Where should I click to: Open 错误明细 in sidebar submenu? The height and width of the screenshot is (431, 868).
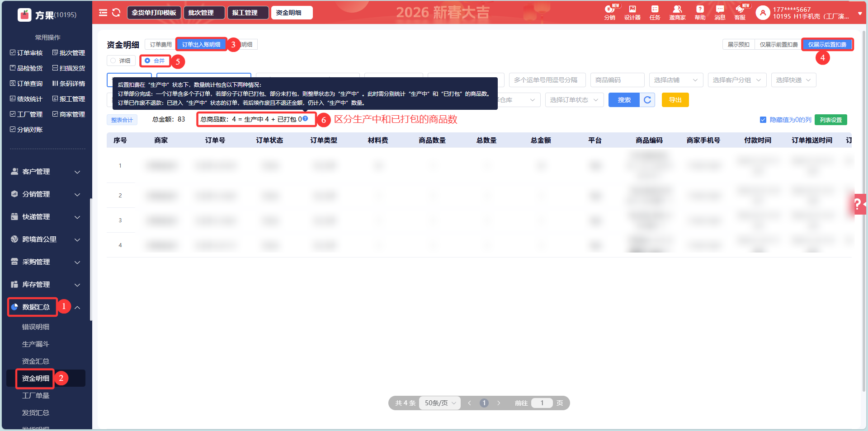(x=36, y=327)
